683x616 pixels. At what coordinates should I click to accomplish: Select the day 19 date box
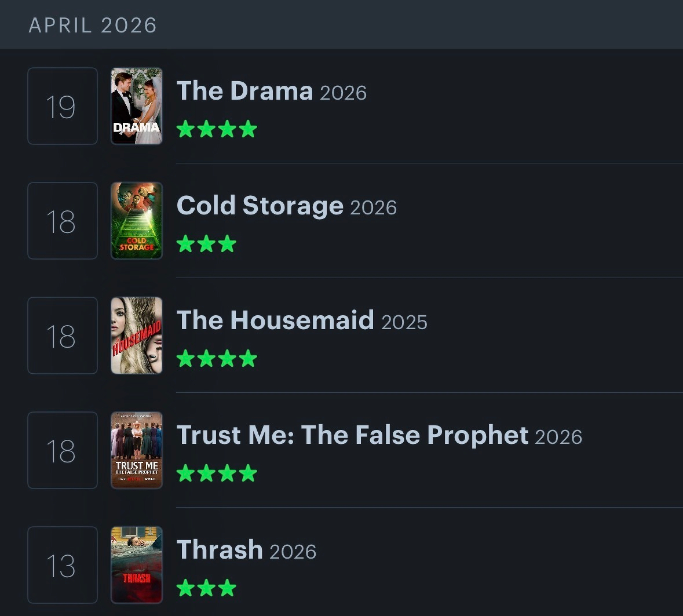pos(63,106)
